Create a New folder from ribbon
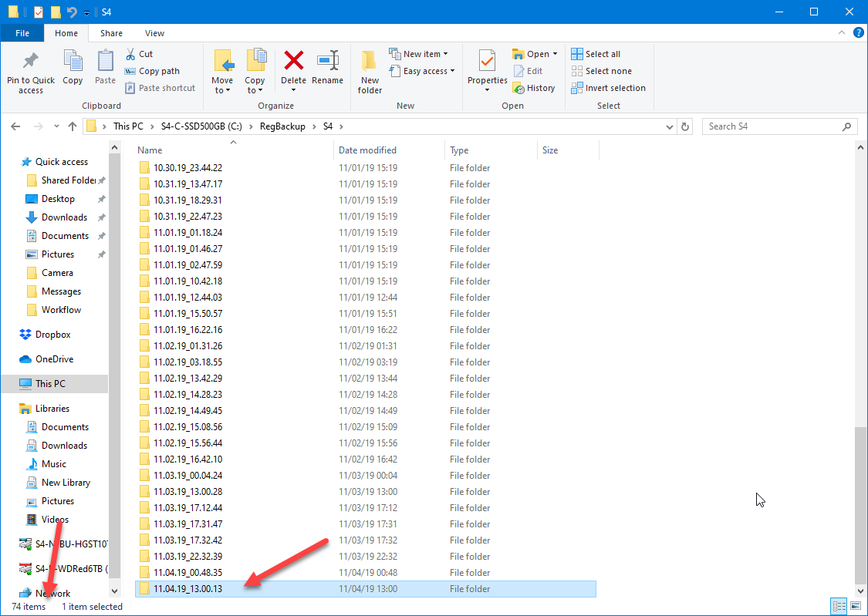This screenshot has height=616, width=868. coord(370,71)
